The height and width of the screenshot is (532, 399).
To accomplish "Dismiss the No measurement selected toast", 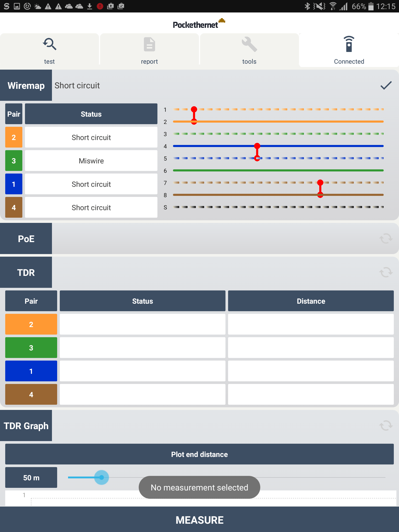I will (199, 487).
